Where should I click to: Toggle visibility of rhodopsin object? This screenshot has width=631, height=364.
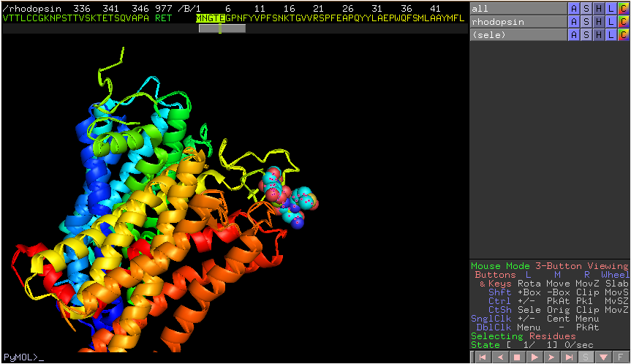point(518,22)
